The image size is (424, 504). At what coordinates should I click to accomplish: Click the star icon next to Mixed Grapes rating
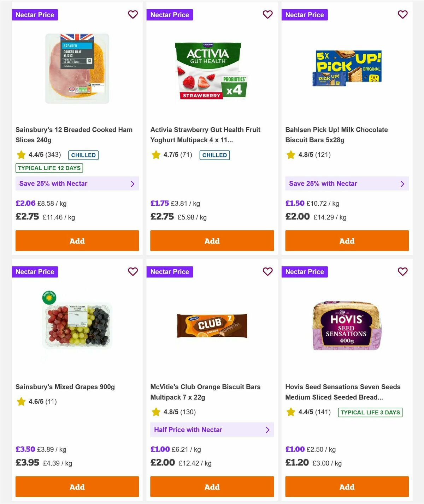(x=21, y=401)
